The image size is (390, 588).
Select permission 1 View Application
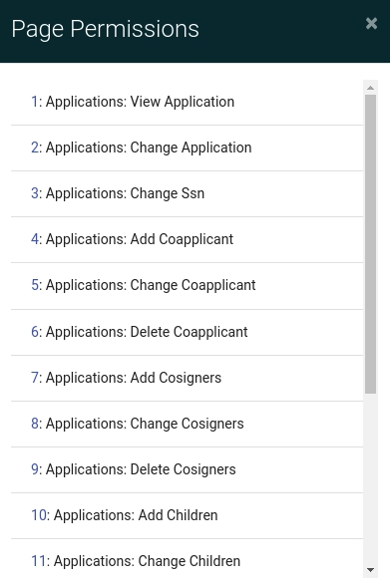(x=187, y=102)
